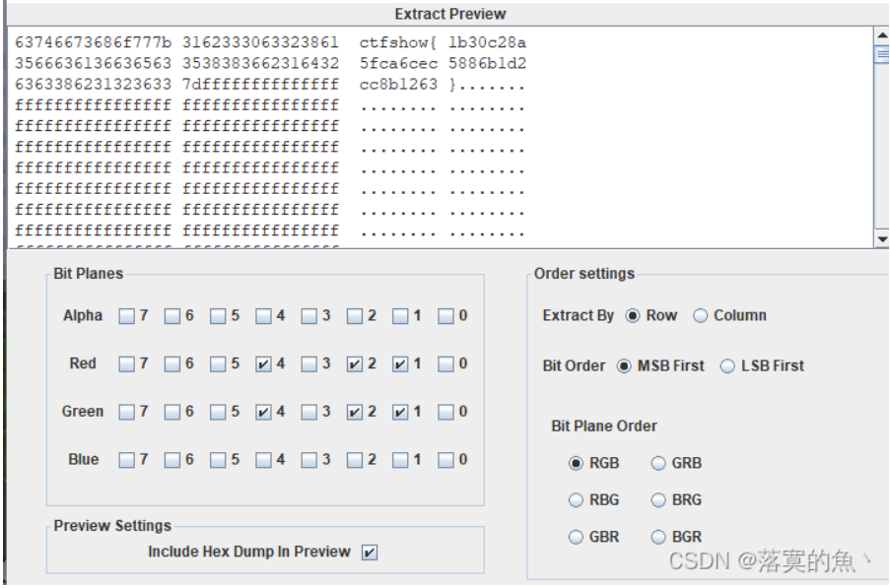Select Blue bit plane 0 checkbox

coord(446,460)
